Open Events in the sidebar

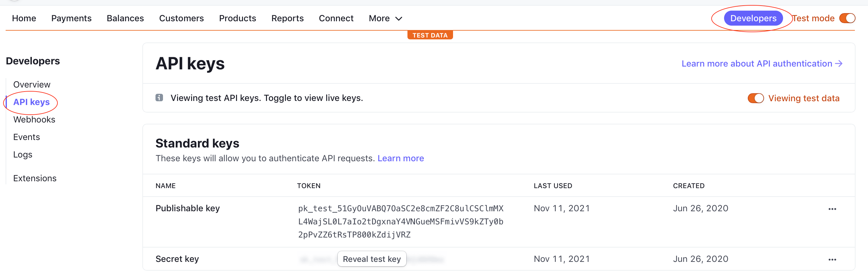pos(26,137)
